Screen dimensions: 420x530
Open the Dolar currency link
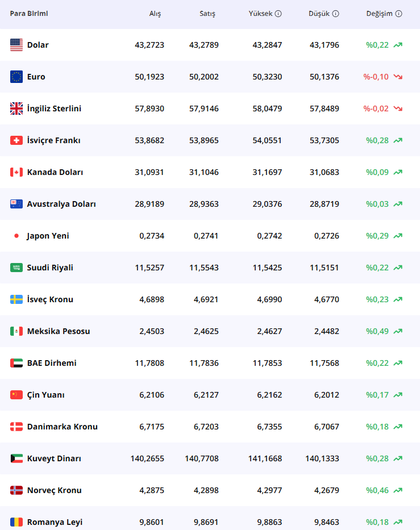pos(38,45)
